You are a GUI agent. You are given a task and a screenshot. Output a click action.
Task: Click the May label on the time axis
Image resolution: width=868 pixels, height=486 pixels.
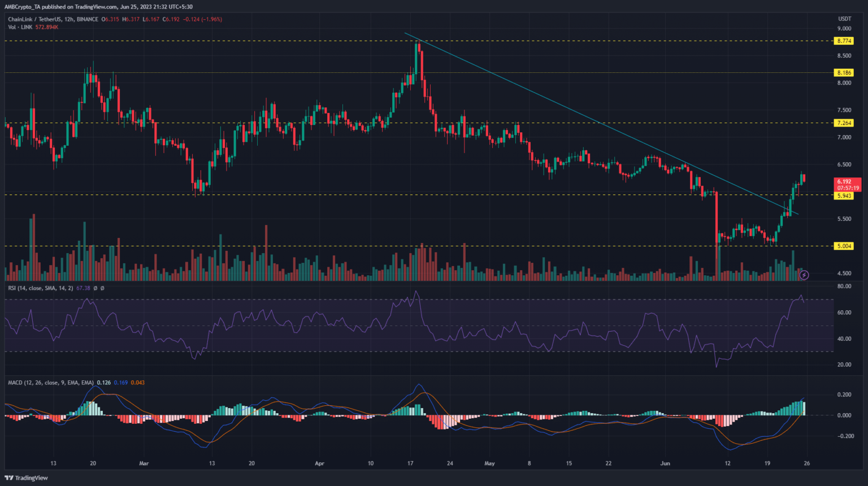coord(489,463)
